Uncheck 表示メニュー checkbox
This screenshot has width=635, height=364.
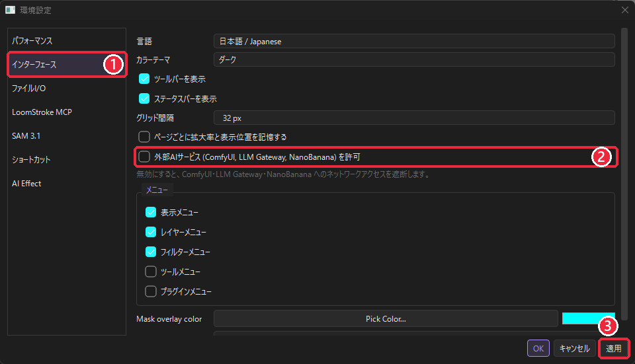click(x=151, y=212)
